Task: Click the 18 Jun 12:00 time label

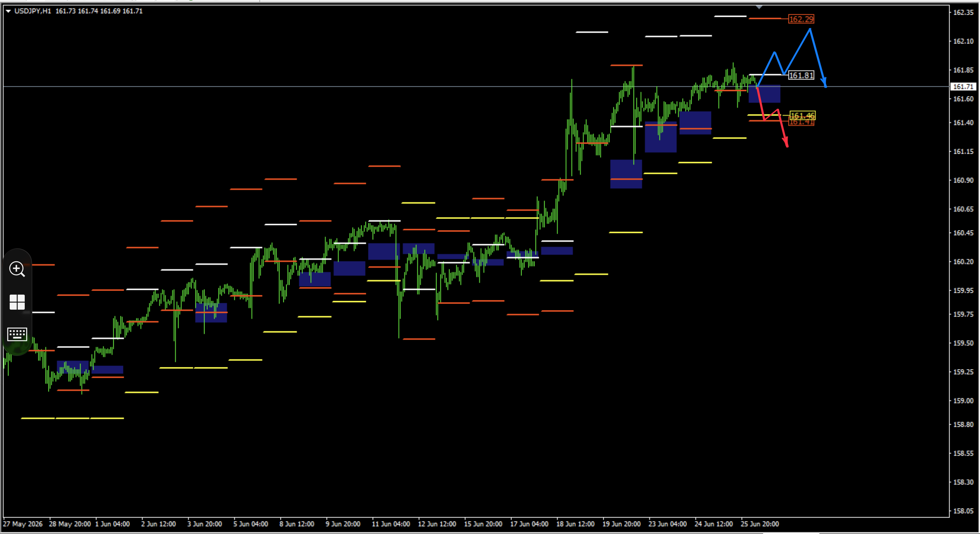Action: [575, 524]
